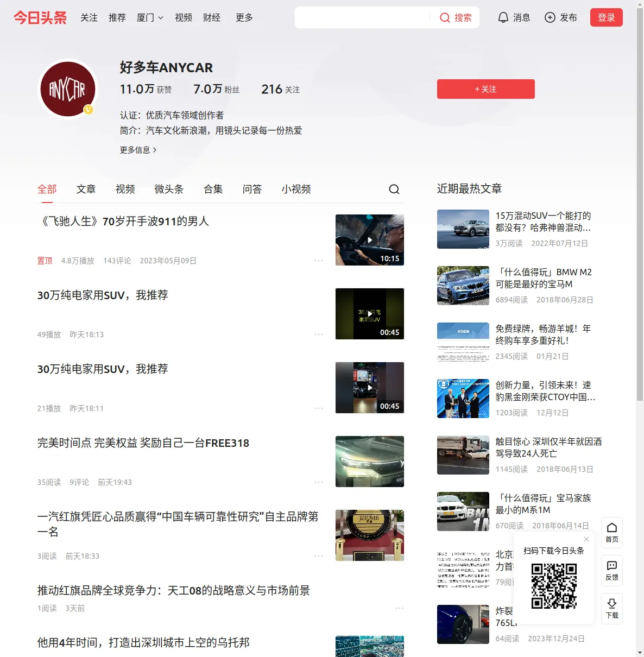644x657 pixels.
Task: Switch to the 合集 tab
Action: pos(213,189)
